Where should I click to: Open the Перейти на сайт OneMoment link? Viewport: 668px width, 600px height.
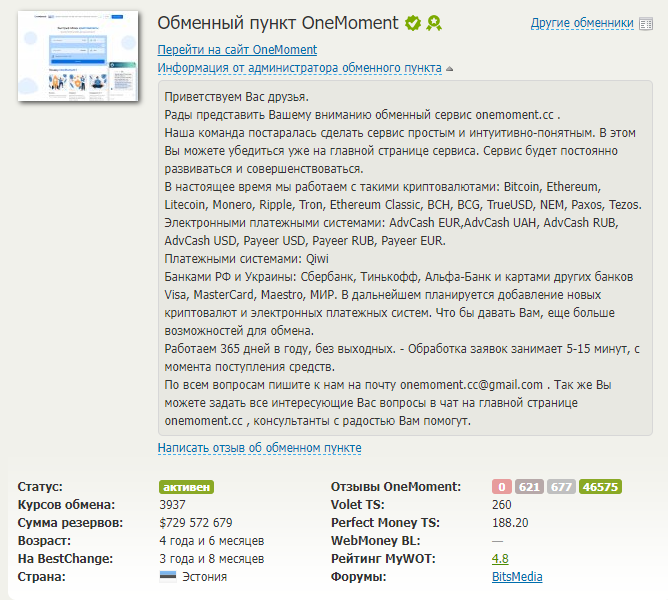pos(237,50)
